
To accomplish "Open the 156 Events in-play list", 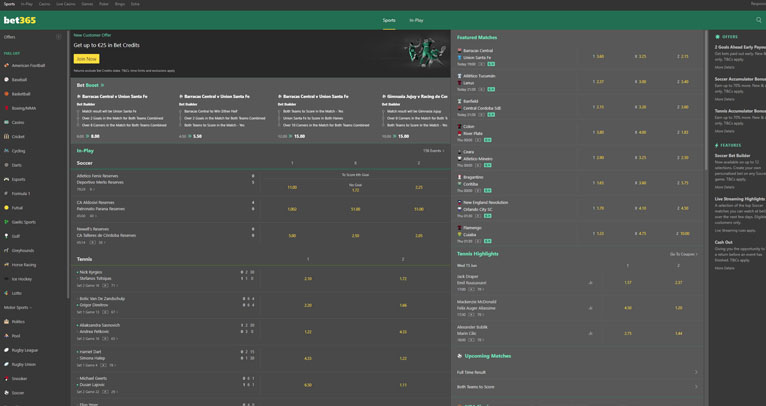I will [x=433, y=150].
